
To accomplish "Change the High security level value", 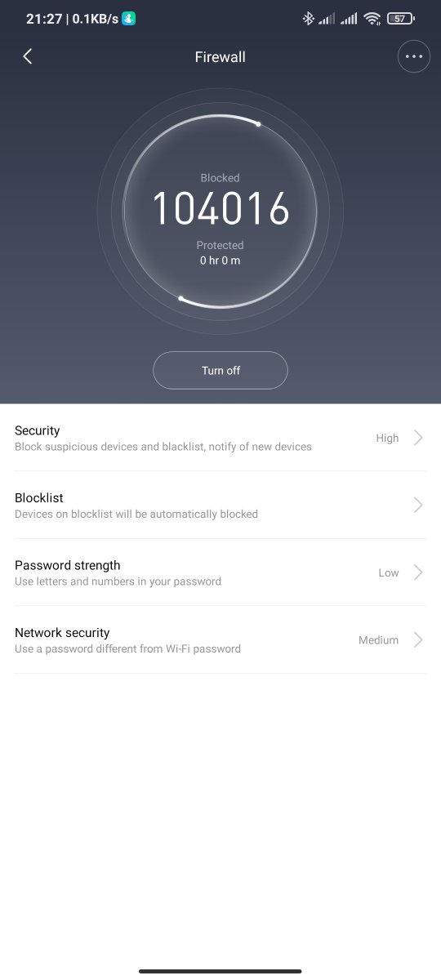I will click(387, 438).
